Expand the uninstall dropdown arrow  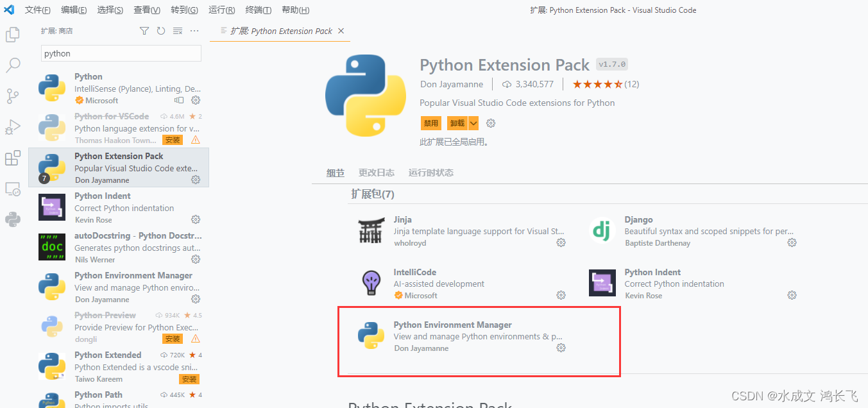tap(473, 123)
